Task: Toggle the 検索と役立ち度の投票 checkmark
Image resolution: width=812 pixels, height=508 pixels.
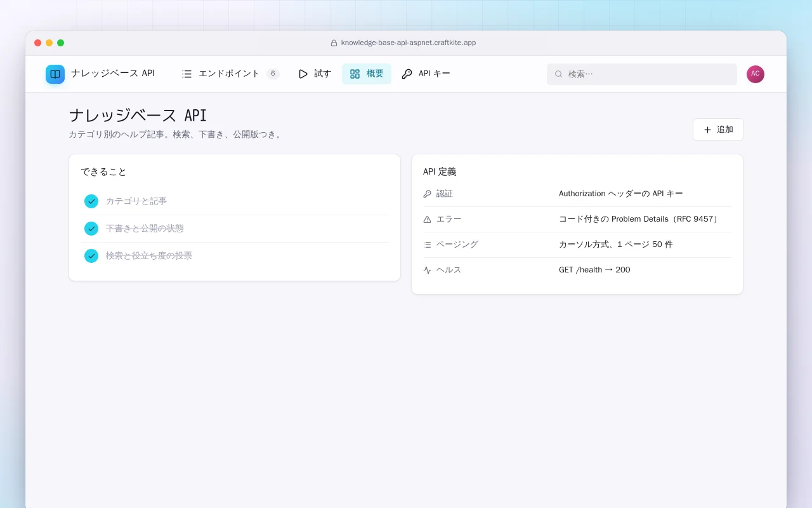Action: [x=91, y=256]
